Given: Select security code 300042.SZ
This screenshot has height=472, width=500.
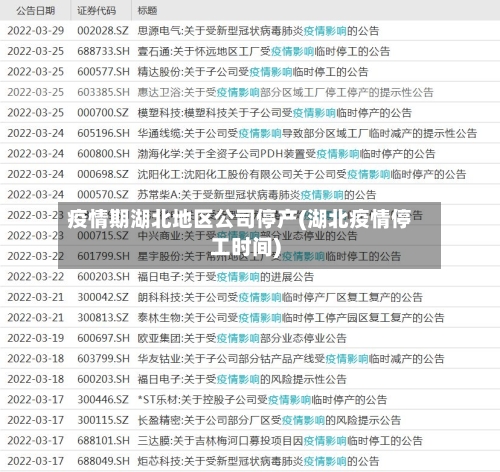Looking at the screenshot, I should coord(103,297).
